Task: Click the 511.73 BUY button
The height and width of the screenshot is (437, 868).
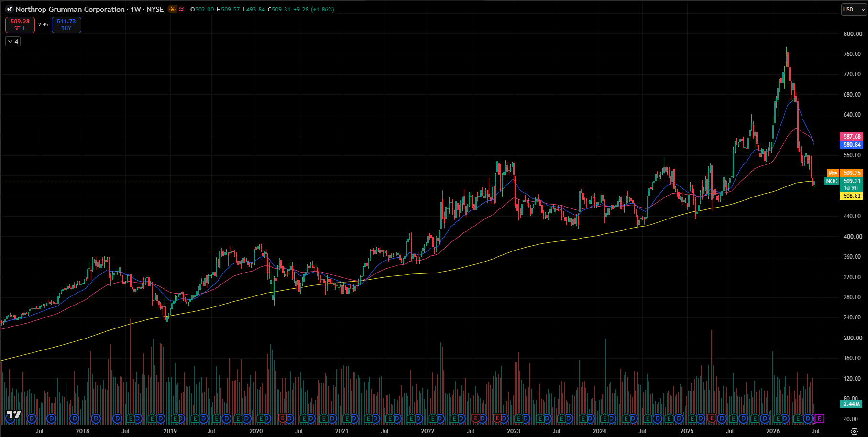Action: coord(66,25)
